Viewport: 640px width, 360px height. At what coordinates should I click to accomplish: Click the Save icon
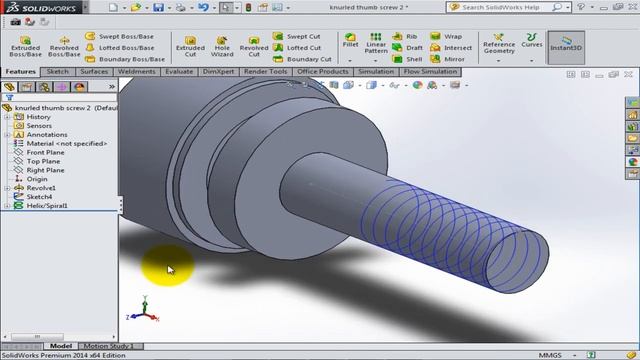pos(158,7)
